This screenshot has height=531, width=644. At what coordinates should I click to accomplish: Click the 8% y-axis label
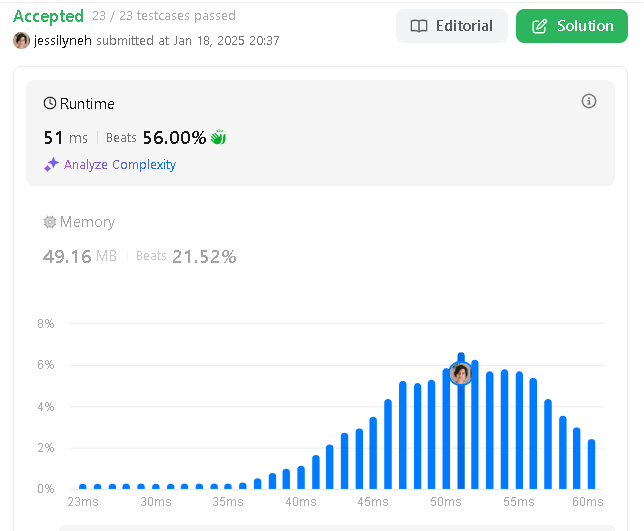[46, 324]
